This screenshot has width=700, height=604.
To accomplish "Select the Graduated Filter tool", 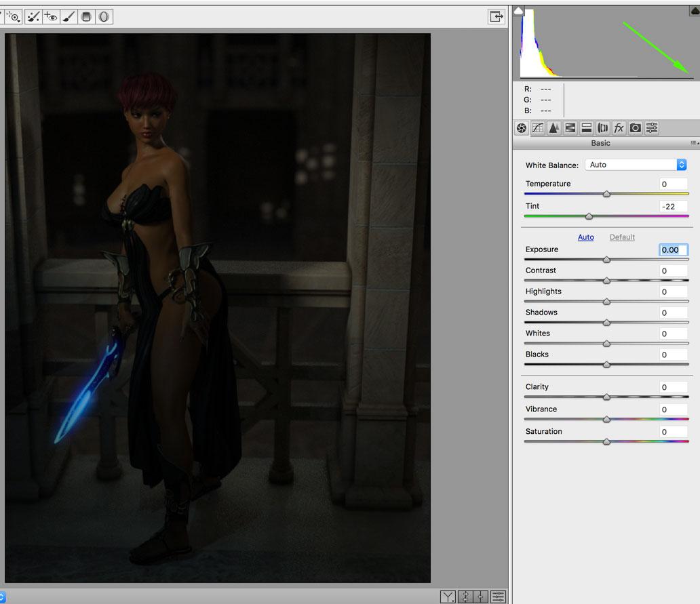I will coord(86,17).
